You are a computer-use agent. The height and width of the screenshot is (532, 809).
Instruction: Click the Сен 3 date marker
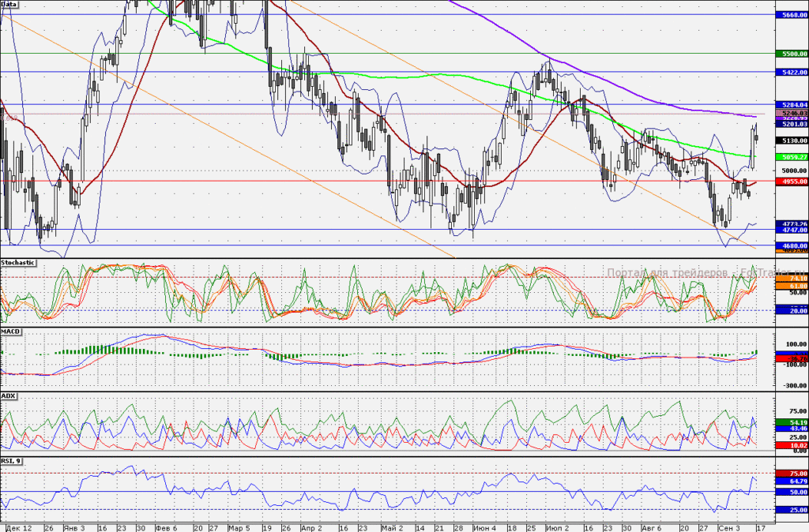(x=728, y=528)
